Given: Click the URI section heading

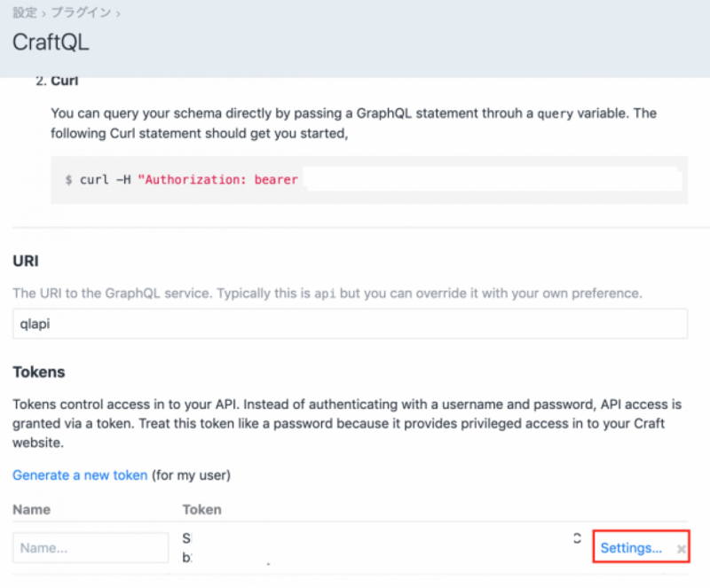Looking at the screenshot, I should point(25,261).
